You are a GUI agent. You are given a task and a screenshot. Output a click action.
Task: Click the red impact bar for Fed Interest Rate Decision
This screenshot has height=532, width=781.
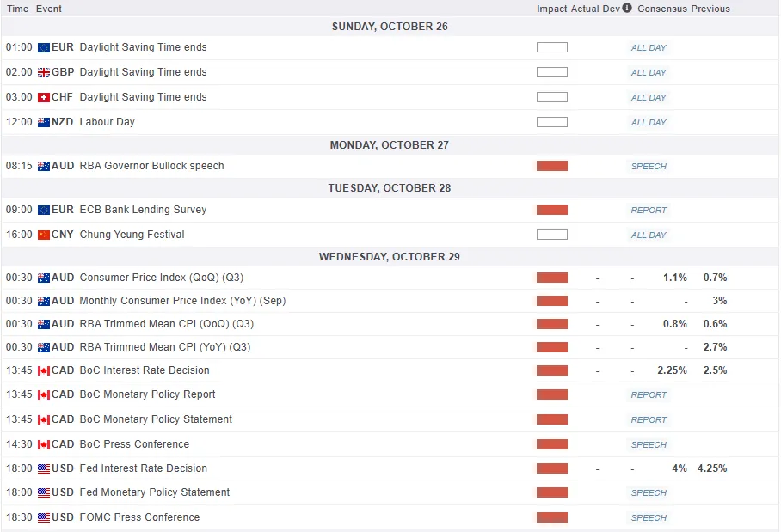(552, 468)
